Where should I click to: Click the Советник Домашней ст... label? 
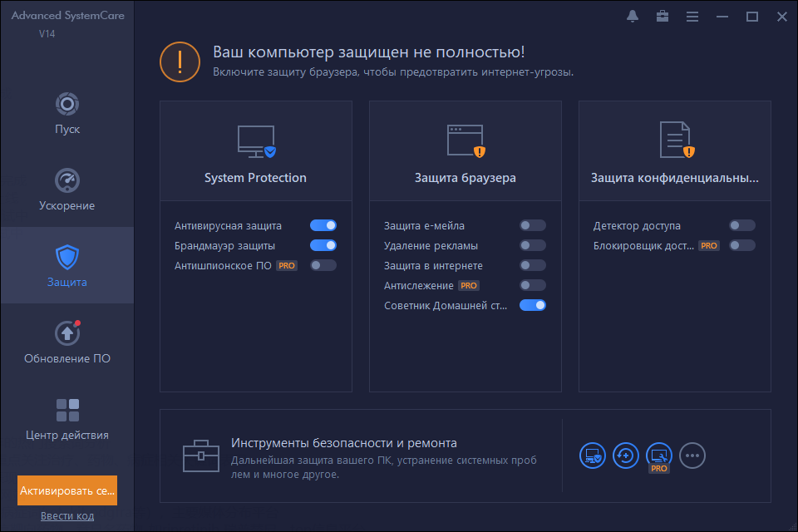(x=446, y=305)
